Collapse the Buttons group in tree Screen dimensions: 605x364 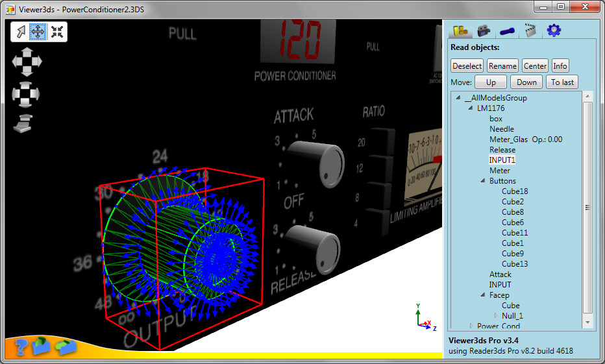(x=483, y=181)
